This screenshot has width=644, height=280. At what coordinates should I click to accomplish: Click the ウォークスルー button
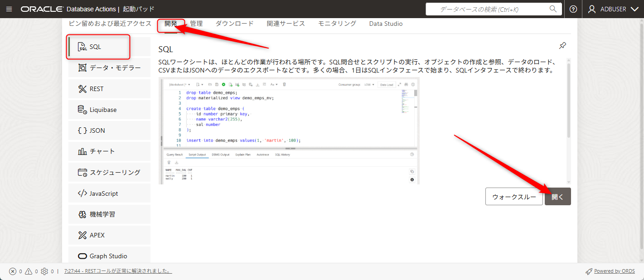coord(514,197)
